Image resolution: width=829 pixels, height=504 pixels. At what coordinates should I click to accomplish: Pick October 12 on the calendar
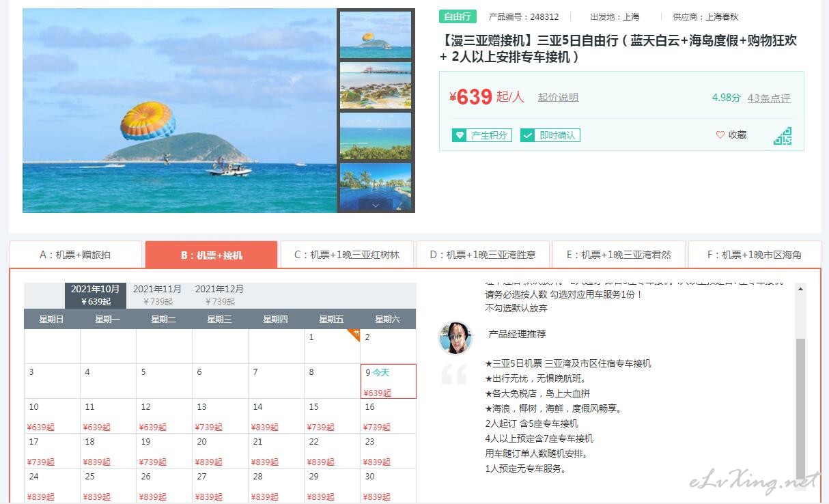click(x=164, y=416)
